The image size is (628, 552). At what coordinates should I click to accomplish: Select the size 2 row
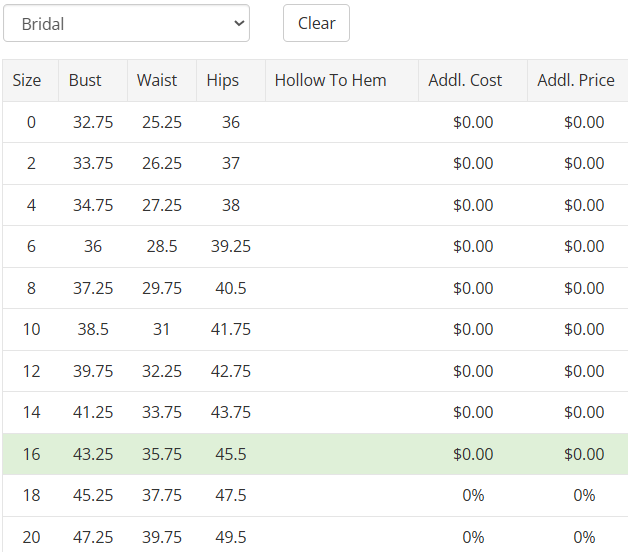(315, 163)
